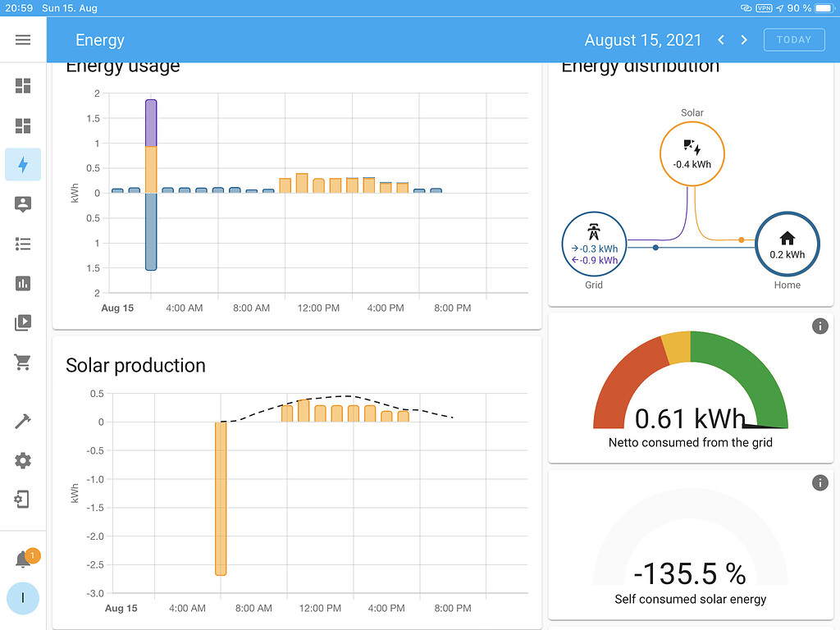The width and height of the screenshot is (840, 630).
Task: Click the Energy header title
Action: 99,39
